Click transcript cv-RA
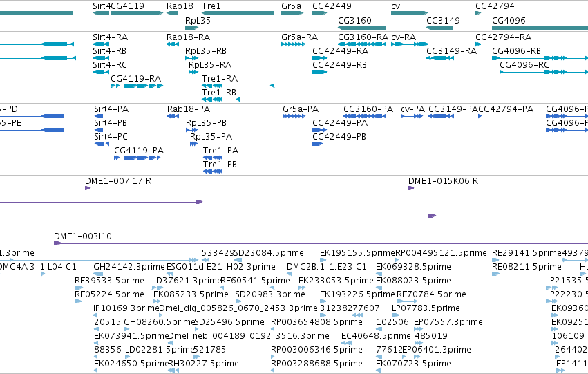 point(410,44)
